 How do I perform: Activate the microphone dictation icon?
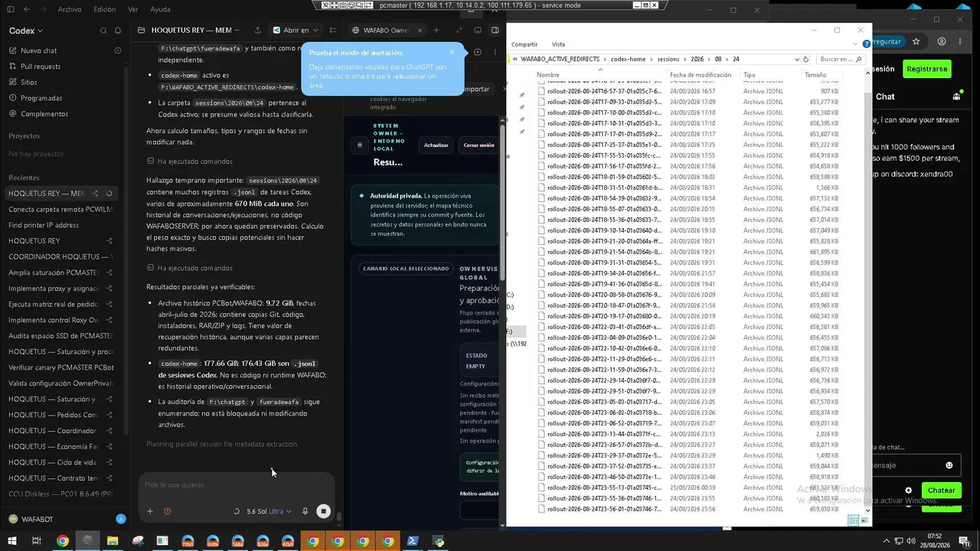click(305, 511)
